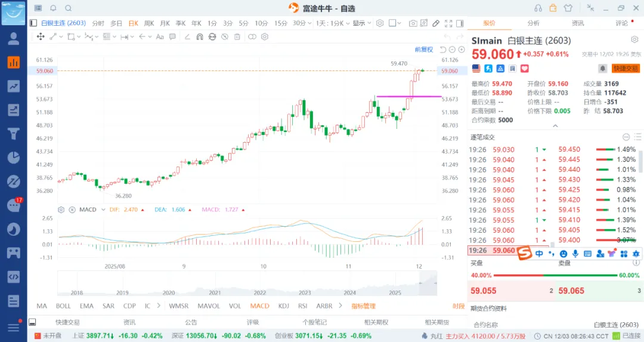Toggle the left panel layout icon
Viewport: 644px width, 342px height.
coord(33,23)
